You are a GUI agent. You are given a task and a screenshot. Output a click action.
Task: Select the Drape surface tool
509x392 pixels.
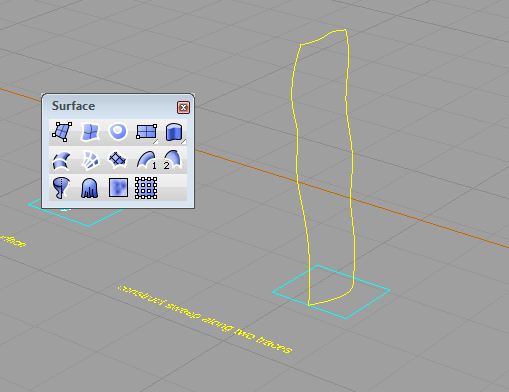pyautogui.click(x=90, y=188)
